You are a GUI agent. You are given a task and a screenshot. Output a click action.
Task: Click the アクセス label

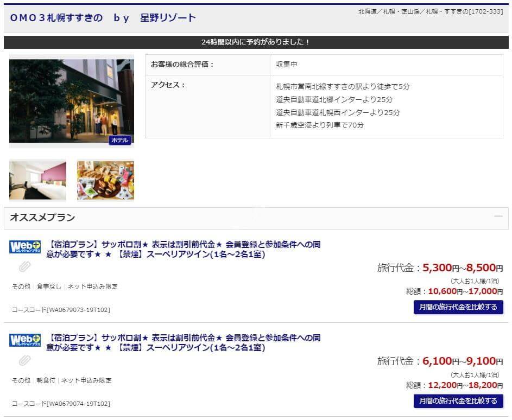168,85
